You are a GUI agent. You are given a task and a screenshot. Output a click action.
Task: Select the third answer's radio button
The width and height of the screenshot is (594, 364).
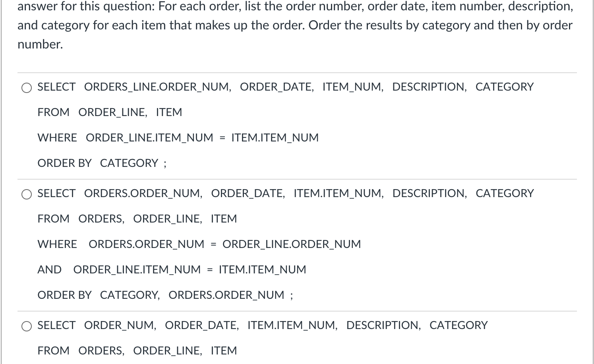[x=27, y=326]
